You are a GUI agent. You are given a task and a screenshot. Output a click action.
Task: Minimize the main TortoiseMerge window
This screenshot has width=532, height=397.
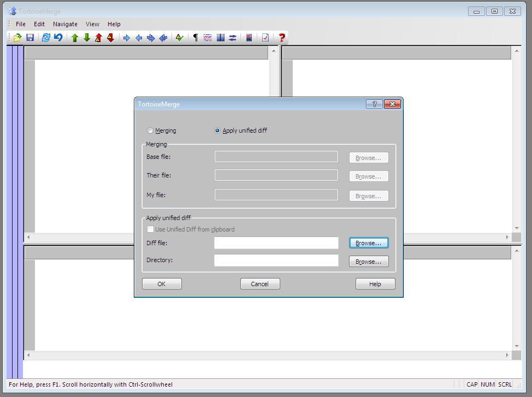477,11
